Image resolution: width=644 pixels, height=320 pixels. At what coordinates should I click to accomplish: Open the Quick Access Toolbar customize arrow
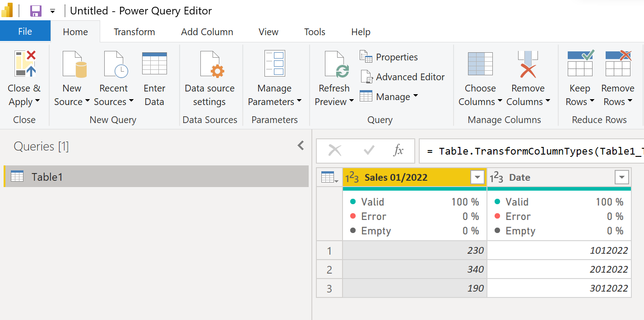click(x=52, y=11)
